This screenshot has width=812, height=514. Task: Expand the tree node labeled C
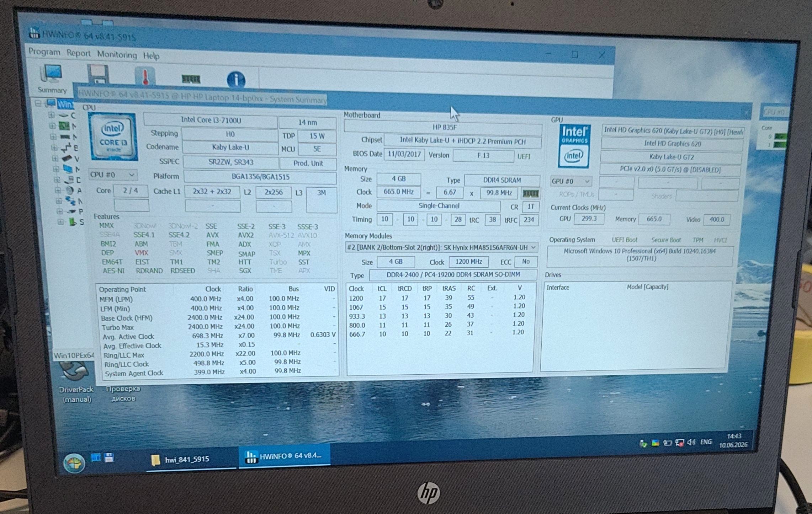click(x=51, y=115)
